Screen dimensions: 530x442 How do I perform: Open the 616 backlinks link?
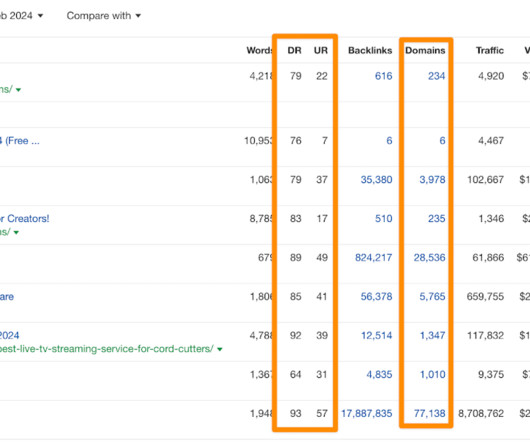click(x=384, y=76)
